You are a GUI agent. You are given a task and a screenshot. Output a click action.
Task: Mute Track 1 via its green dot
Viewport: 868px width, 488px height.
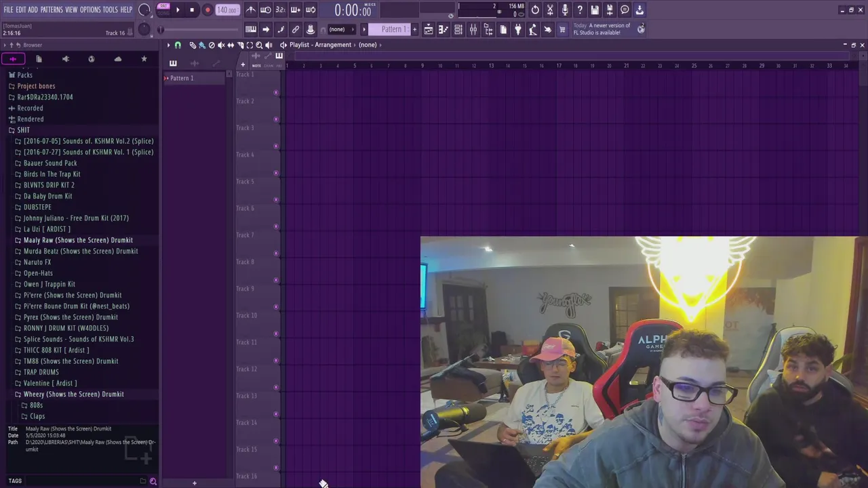tap(275, 92)
